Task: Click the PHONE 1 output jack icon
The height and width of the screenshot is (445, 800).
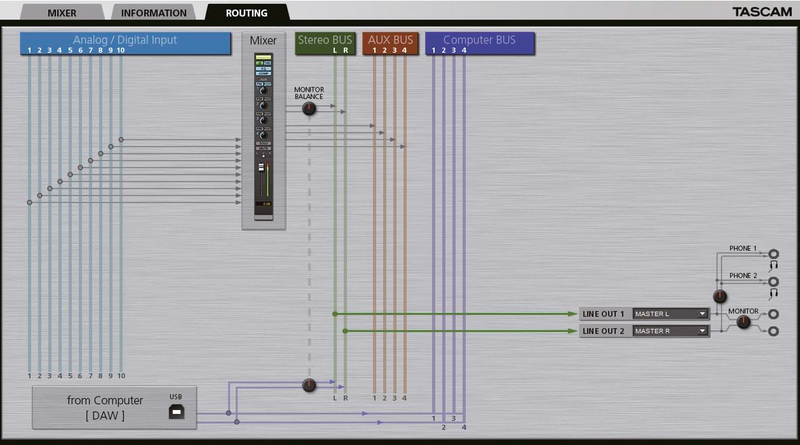Action: click(x=773, y=254)
